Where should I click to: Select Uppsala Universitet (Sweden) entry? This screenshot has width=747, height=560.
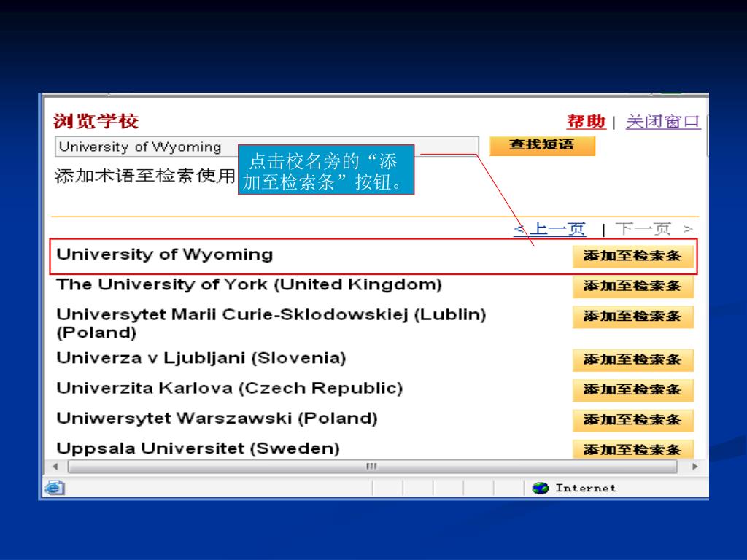point(198,448)
